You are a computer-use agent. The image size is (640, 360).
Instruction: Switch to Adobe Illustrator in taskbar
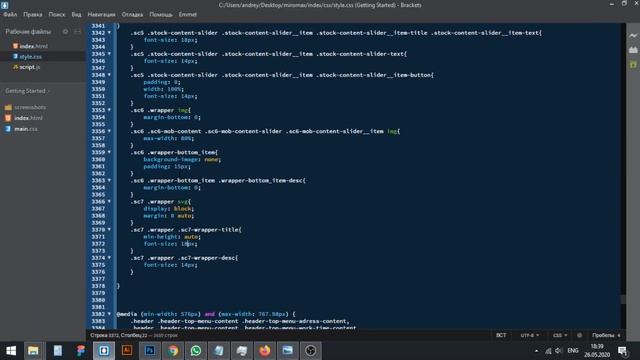(x=127, y=351)
